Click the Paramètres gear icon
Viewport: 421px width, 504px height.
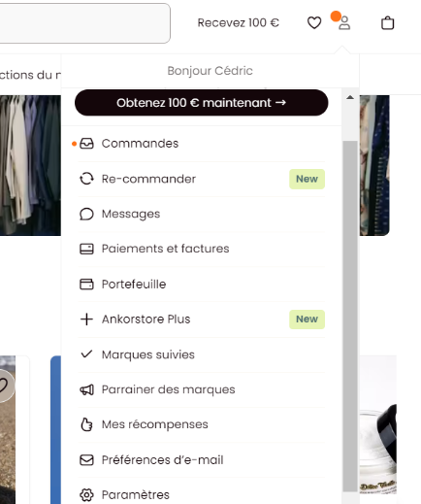point(86,495)
